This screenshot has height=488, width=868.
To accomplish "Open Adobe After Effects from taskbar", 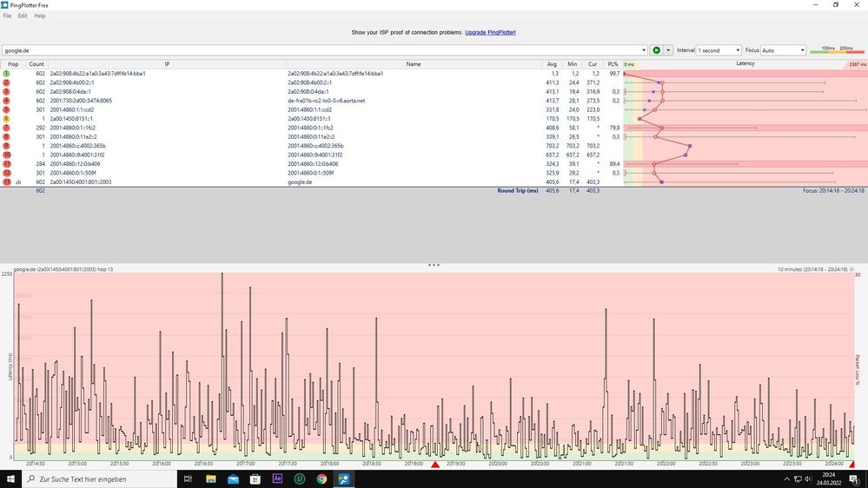I will click(x=277, y=479).
